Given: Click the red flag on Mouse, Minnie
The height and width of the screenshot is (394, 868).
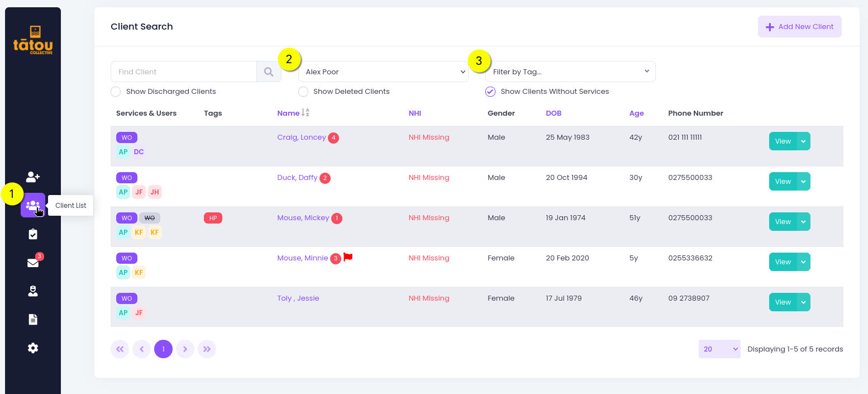Looking at the screenshot, I should point(348,257).
